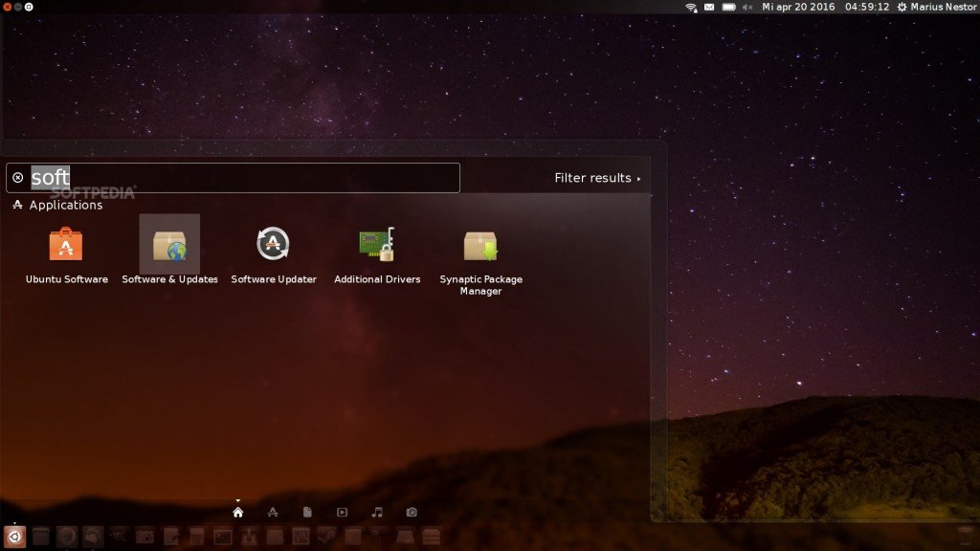Click the Ubuntu dash launcher button
The width and height of the screenshot is (980, 551).
[x=13, y=537]
